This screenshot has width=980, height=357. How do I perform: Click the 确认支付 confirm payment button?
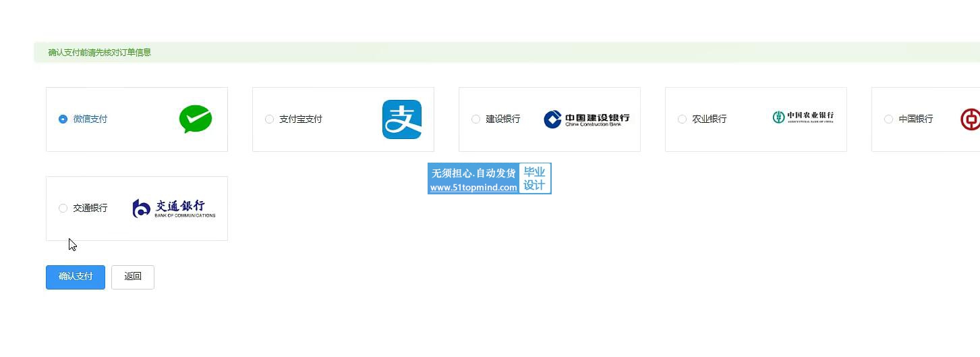(x=76, y=277)
